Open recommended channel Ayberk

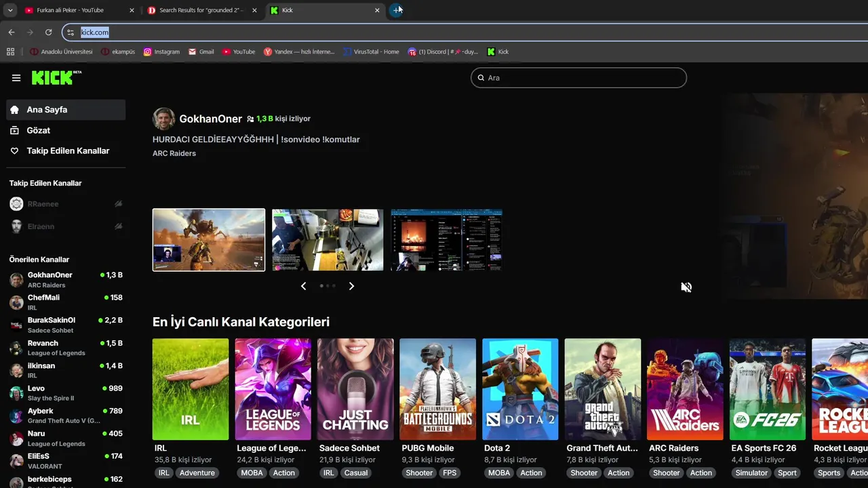pos(66,415)
